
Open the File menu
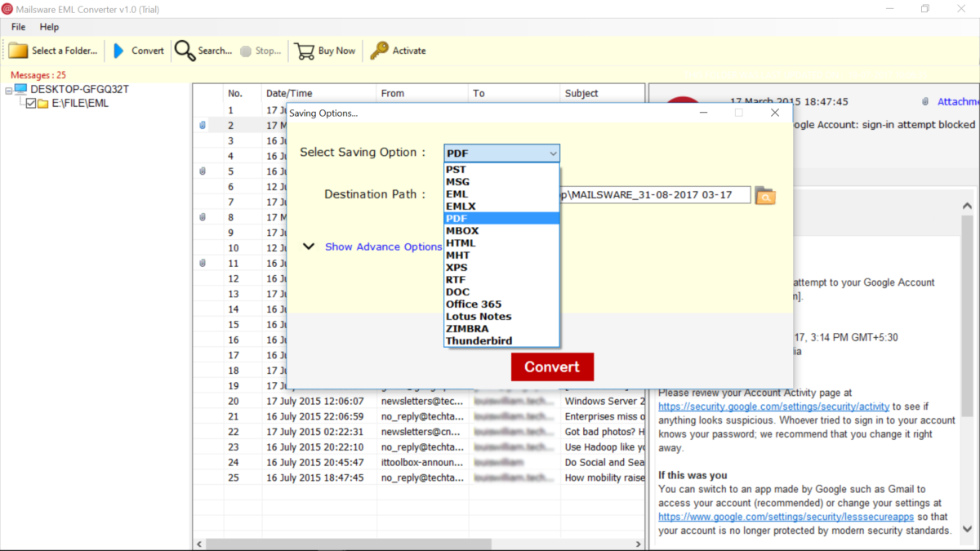click(x=18, y=27)
